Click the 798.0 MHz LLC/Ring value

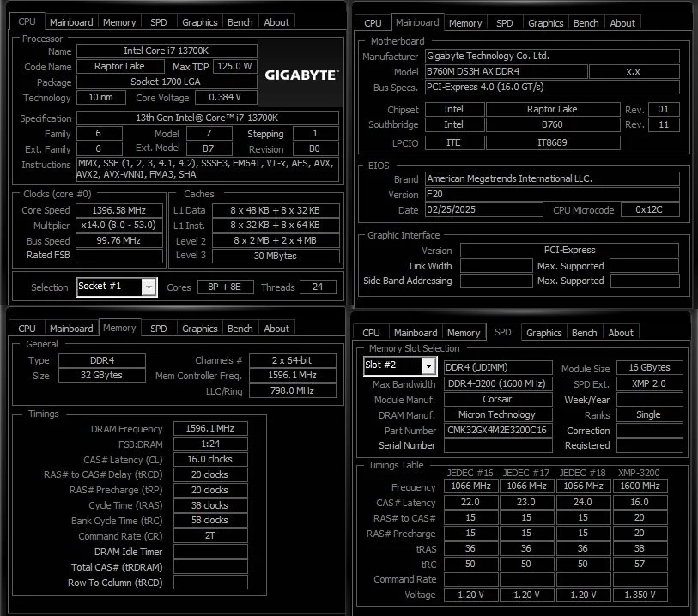293,390
